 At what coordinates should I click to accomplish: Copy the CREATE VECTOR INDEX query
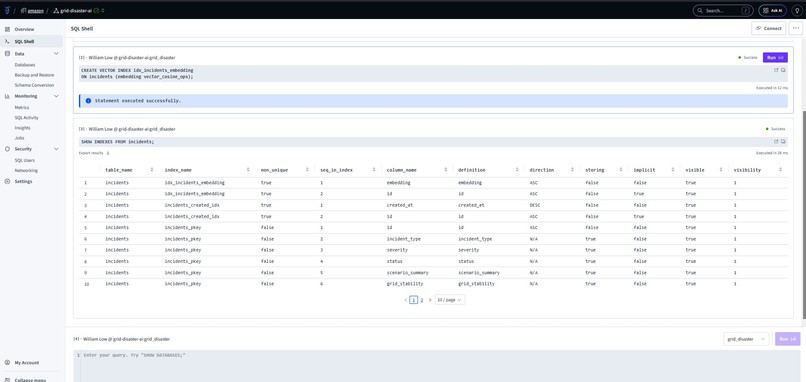(783, 70)
